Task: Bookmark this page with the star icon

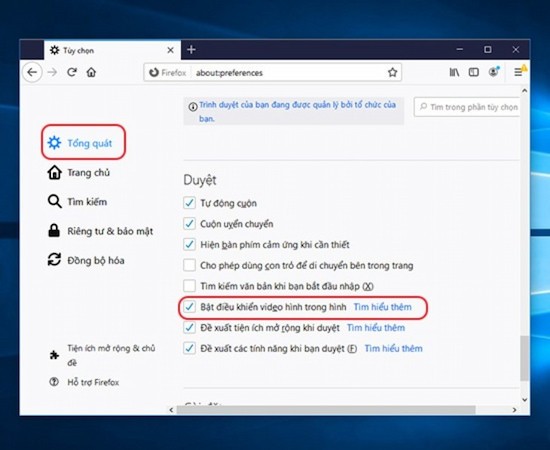Action: tap(392, 73)
